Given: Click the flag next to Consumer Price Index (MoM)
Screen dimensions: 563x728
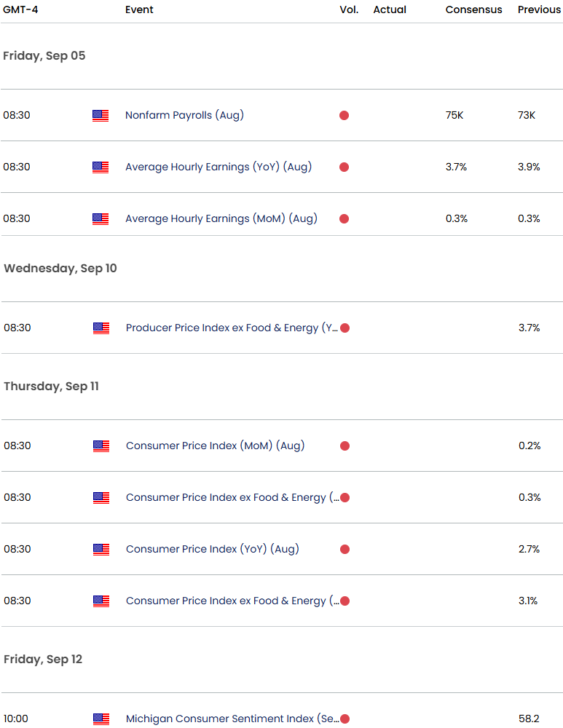Looking at the screenshot, I should tap(101, 446).
